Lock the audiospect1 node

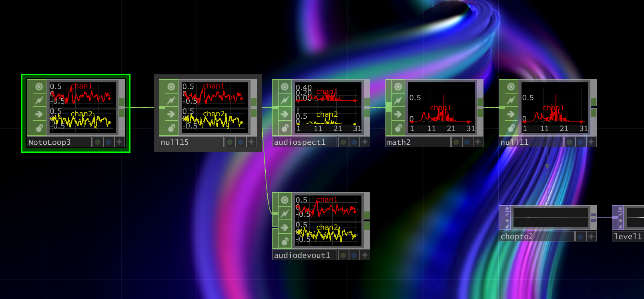(285, 128)
